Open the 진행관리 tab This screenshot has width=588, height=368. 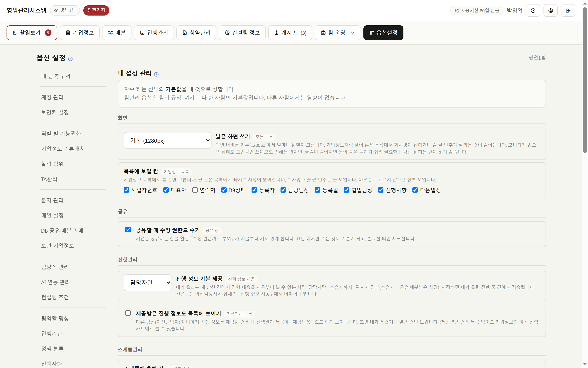click(154, 33)
